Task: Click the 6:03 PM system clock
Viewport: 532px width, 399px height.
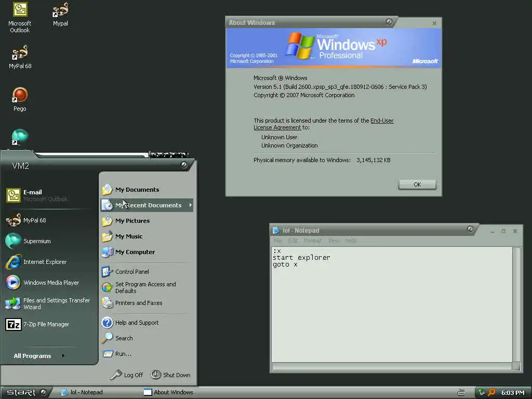Action: 513,393
